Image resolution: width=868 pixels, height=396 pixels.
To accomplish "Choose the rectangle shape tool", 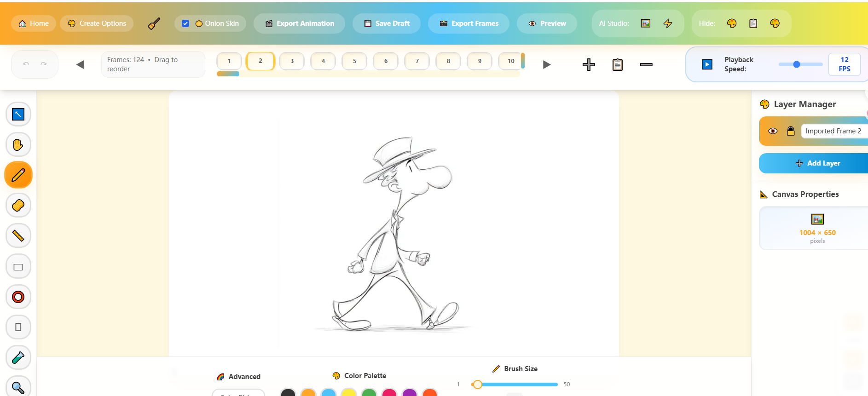I will 18,267.
